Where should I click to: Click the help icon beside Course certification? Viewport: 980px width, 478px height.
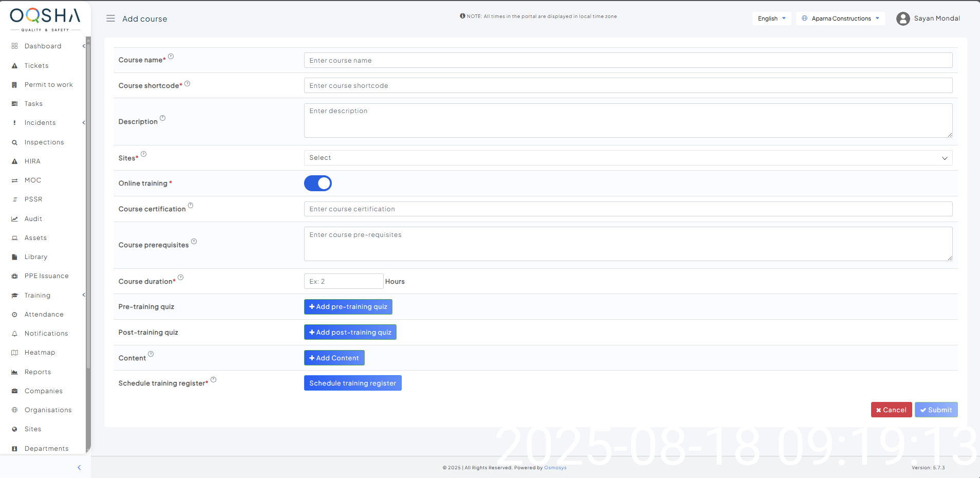(x=191, y=206)
